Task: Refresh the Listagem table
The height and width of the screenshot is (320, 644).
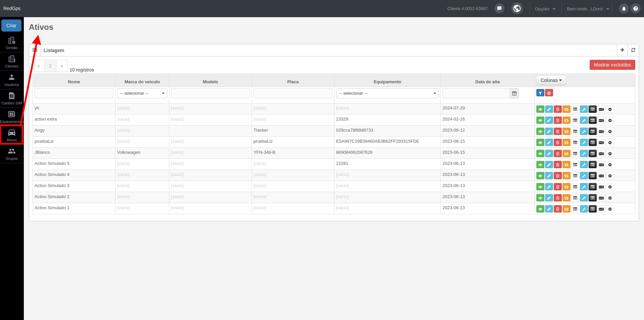Action: 633,50
